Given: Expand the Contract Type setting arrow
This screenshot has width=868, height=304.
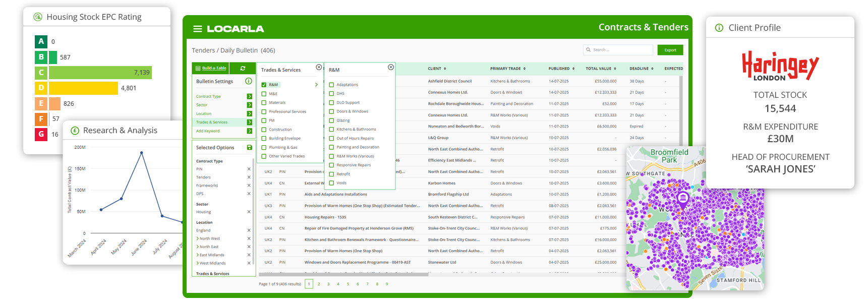Looking at the screenshot, I should [249, 96].
